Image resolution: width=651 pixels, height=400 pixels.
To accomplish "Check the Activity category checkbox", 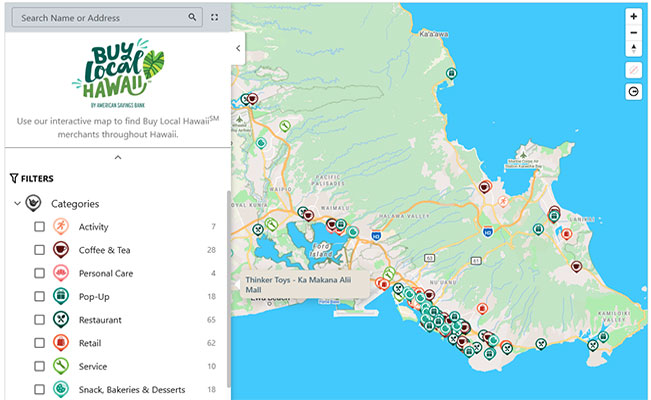I will click(39, 226).
